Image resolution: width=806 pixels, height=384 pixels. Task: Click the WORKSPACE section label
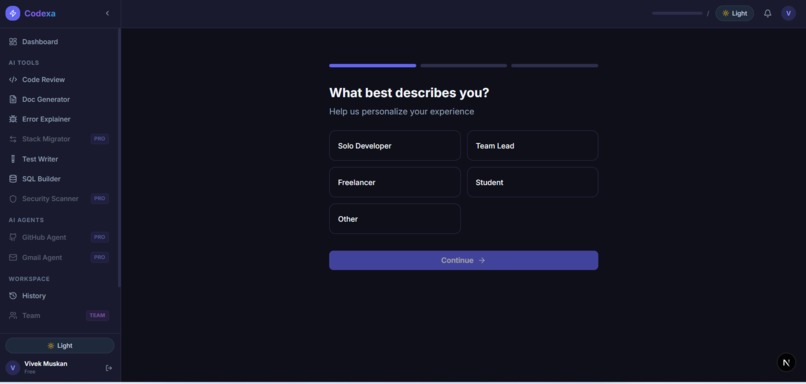(x=29, y=279)
